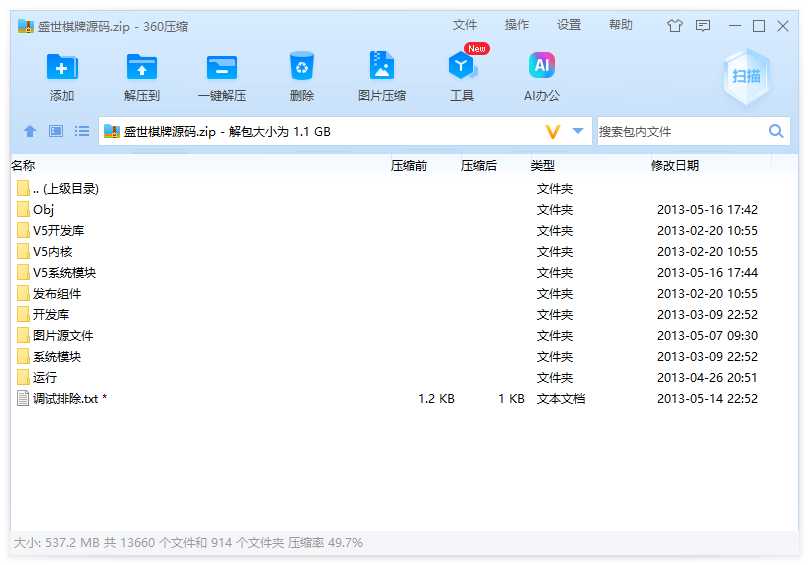Open the AI办公 icon
Image resolution: width=809 pixels, height=565 pixels.
click(542, 66)
